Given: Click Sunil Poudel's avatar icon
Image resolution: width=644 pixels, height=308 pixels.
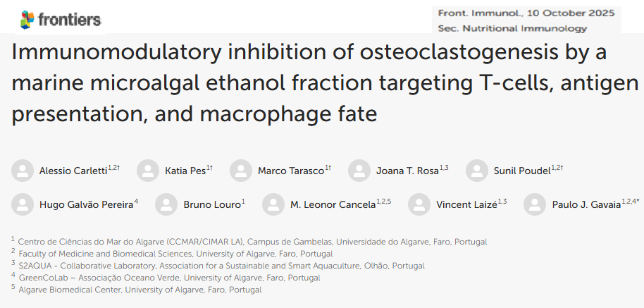Looking at the screenshot, I should [477, 171].
